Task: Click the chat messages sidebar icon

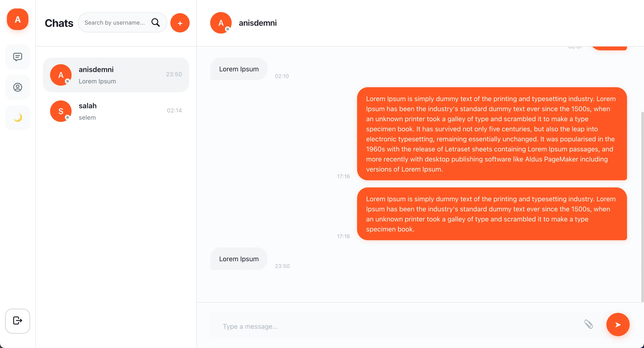Action: (x=17, y=57)
